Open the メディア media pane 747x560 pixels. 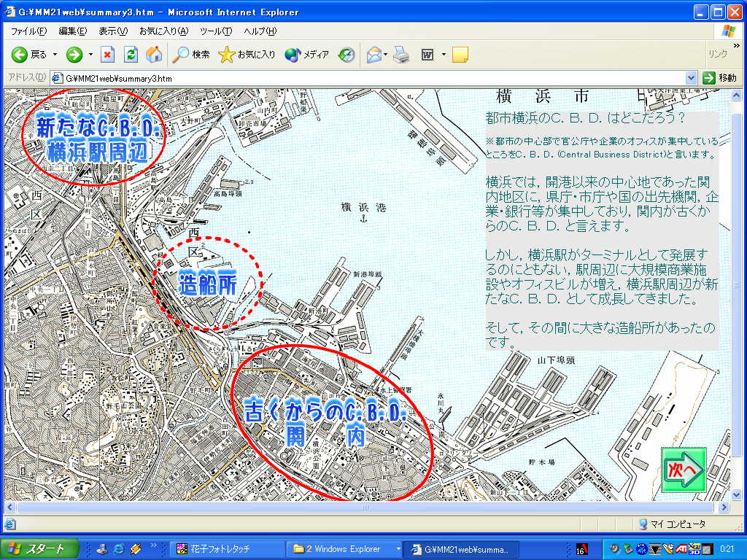tap(306, 55)
